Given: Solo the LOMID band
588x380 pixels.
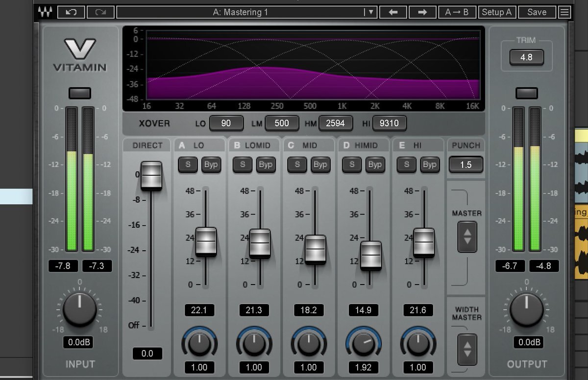Looking at the screenshot, I should click(243, 165).
